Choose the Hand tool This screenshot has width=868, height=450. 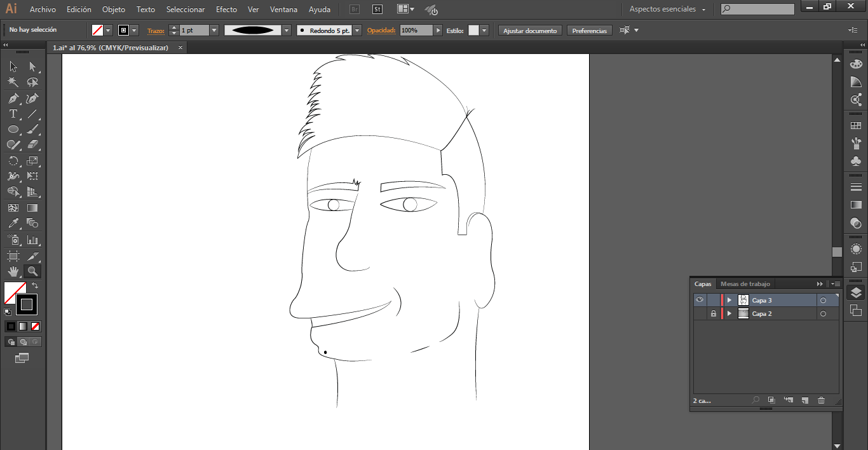click(x=13, y=271)
